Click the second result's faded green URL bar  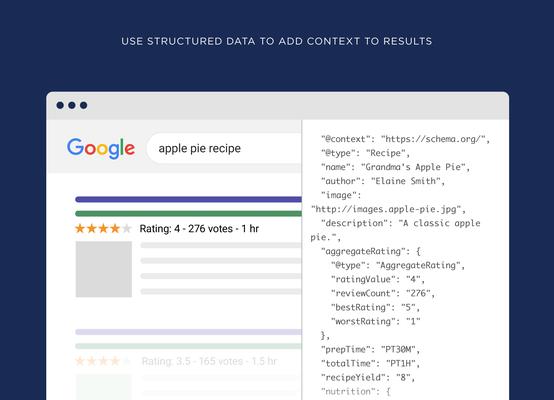point(188,346)
